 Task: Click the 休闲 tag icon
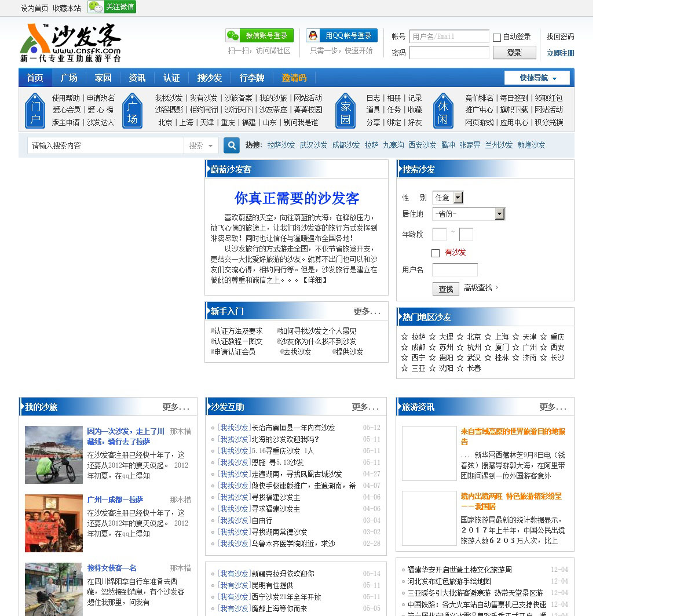pyautogui.click(x=443, y=111)
